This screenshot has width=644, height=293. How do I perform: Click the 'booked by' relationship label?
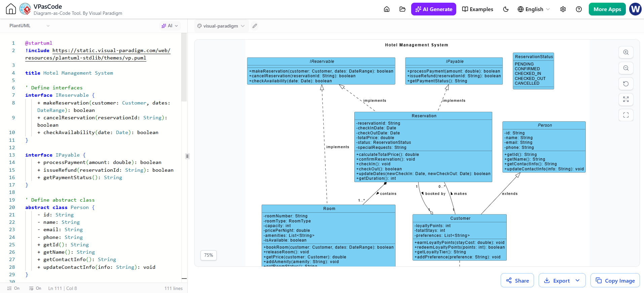click(435, 194)
